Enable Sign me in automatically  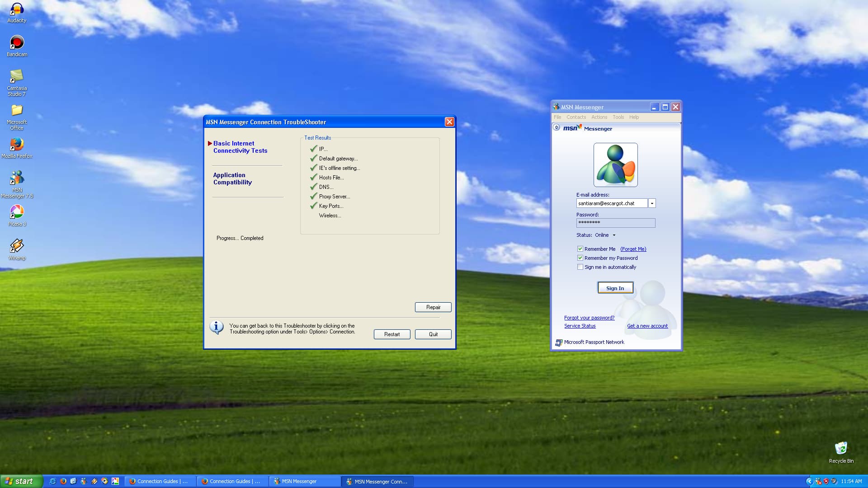tap(580, 267)
